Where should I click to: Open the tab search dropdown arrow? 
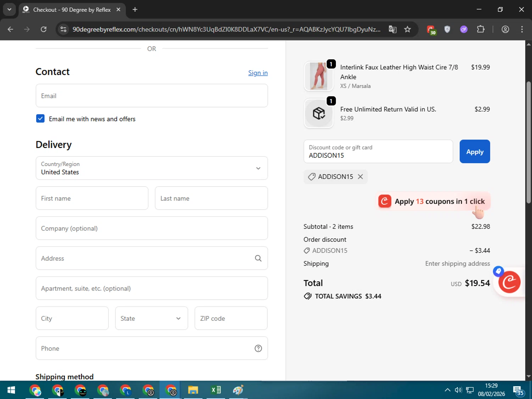click(x=9, y=10)
